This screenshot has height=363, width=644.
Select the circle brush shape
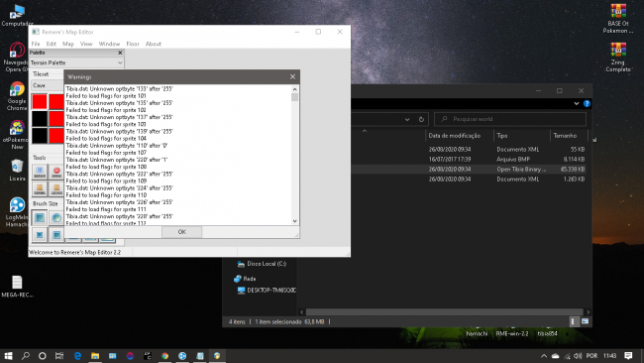click(56, 218)
